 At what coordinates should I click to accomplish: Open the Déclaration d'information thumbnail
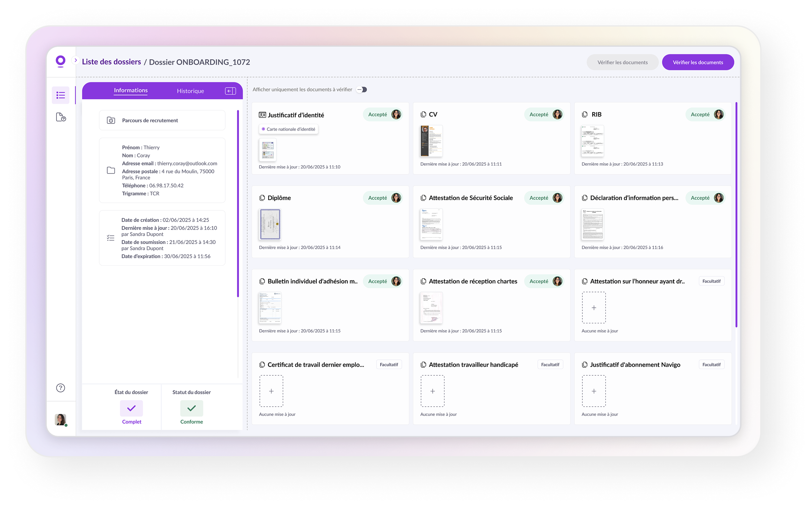coord(592,224)
